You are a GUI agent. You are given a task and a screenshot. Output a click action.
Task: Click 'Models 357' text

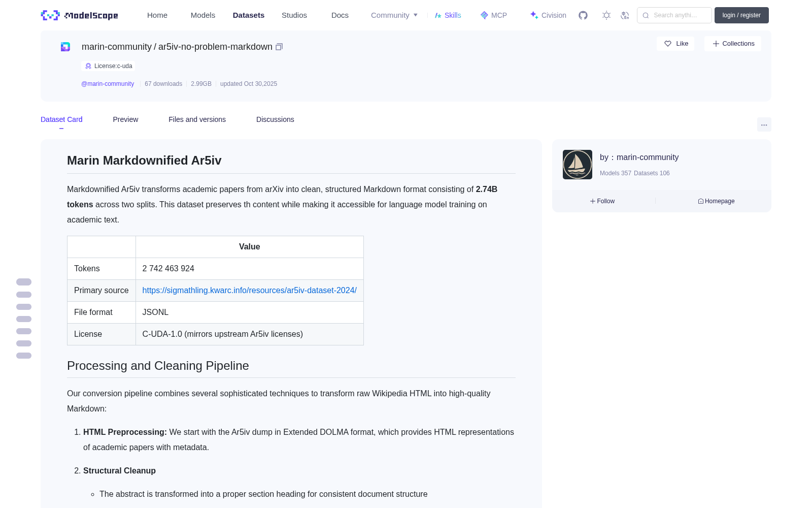coord(616,173)
